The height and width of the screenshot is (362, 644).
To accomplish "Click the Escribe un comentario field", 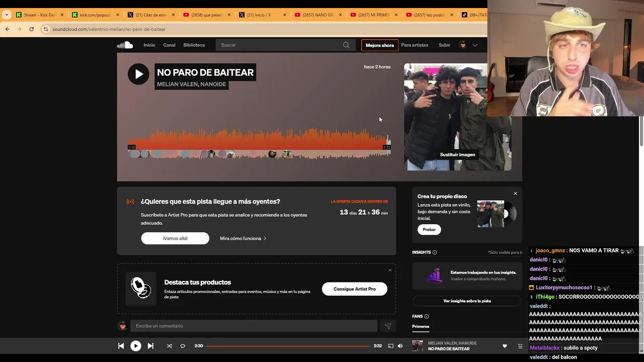I will pyautogui.click(x=254, y=326).
